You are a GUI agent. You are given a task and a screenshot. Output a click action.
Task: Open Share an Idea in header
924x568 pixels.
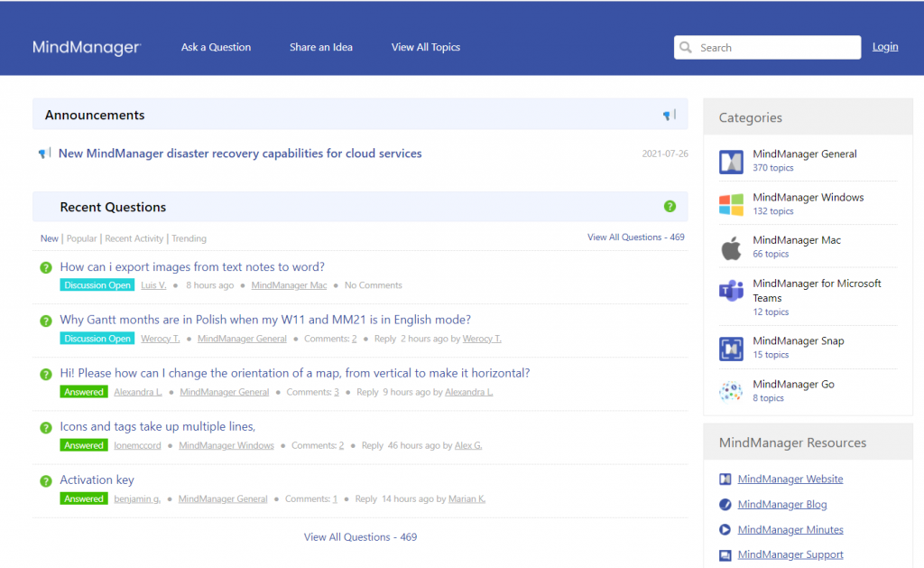(x=321, y=47)
